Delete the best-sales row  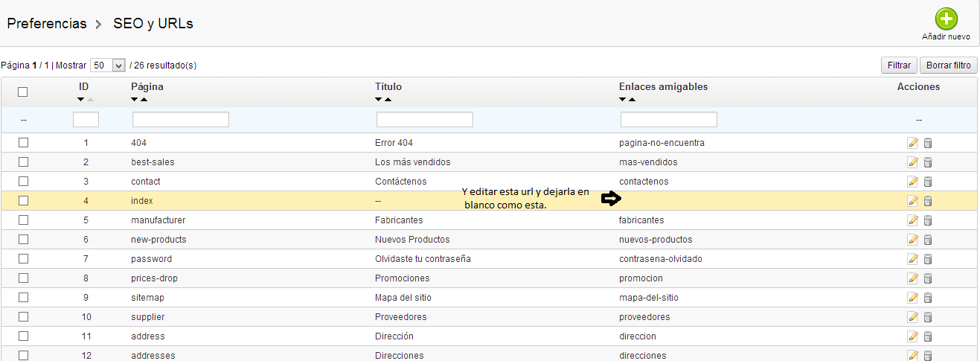pos(928,162)
